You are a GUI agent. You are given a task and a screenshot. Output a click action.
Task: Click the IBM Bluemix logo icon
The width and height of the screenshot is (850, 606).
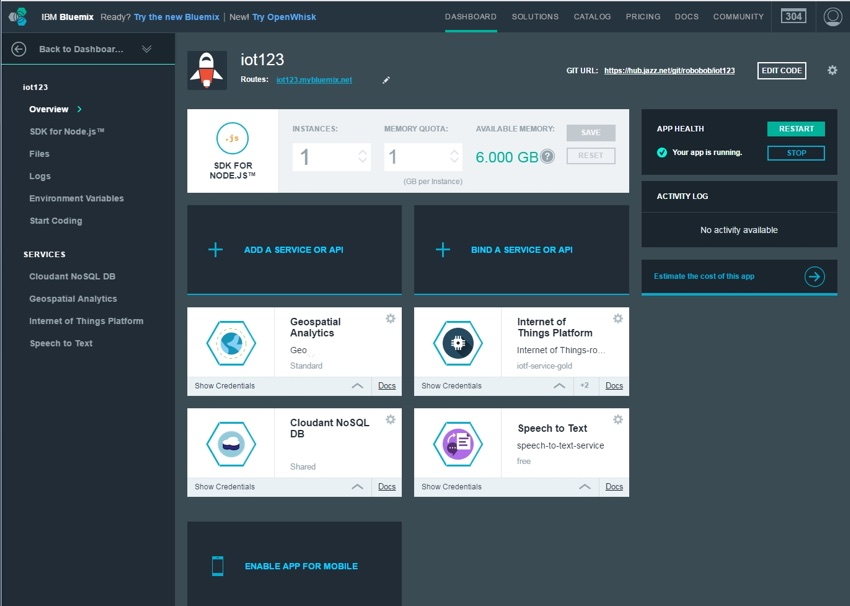point(18,17)
